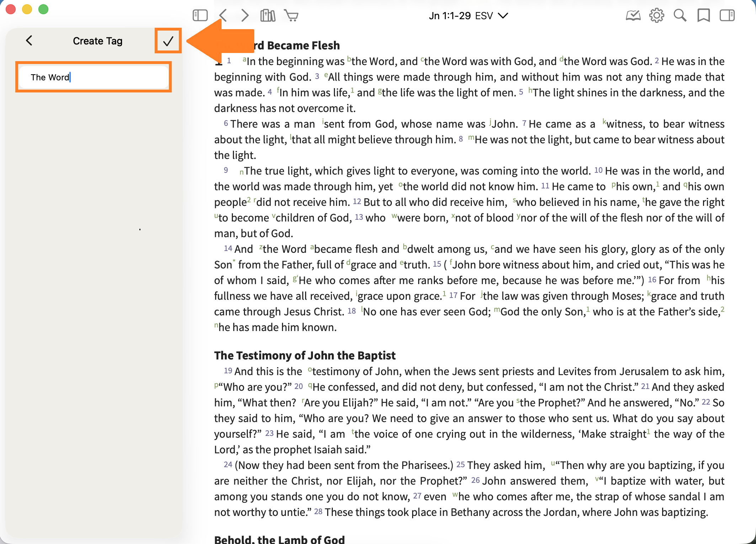Click verse number 12 before But to all

point(357,202)
